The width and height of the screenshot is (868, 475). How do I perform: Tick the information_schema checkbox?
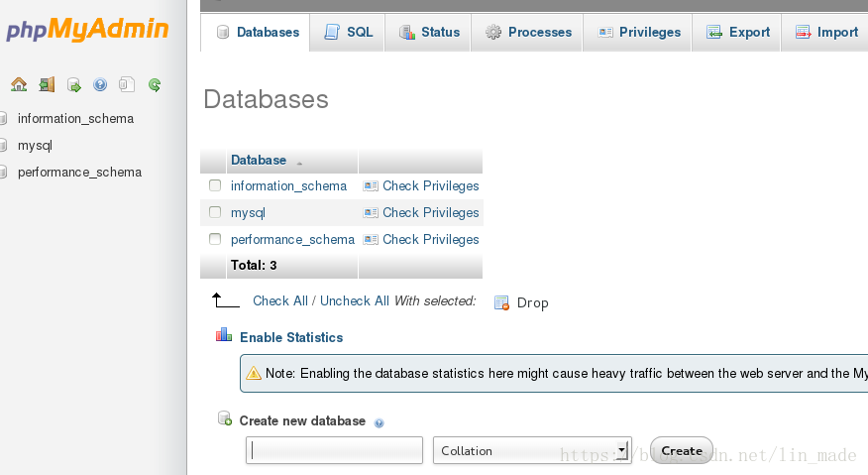point(215,185)
